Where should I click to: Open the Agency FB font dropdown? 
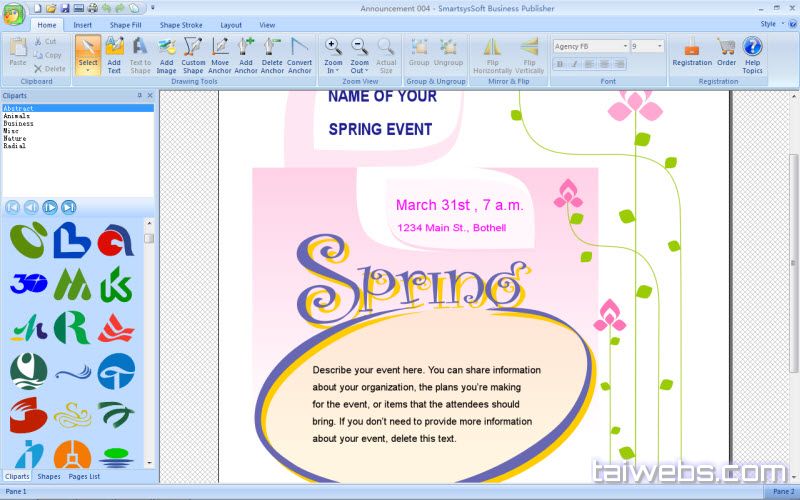tap(625, 46)
